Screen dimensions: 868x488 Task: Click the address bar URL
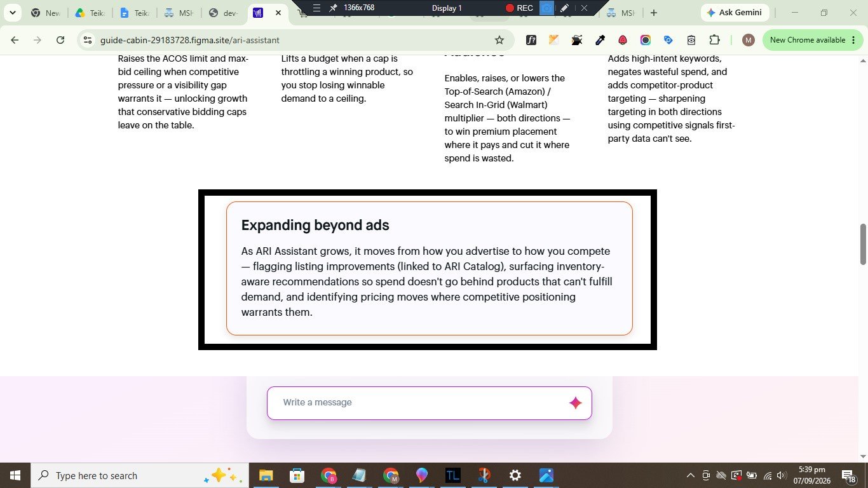point(190,40)
